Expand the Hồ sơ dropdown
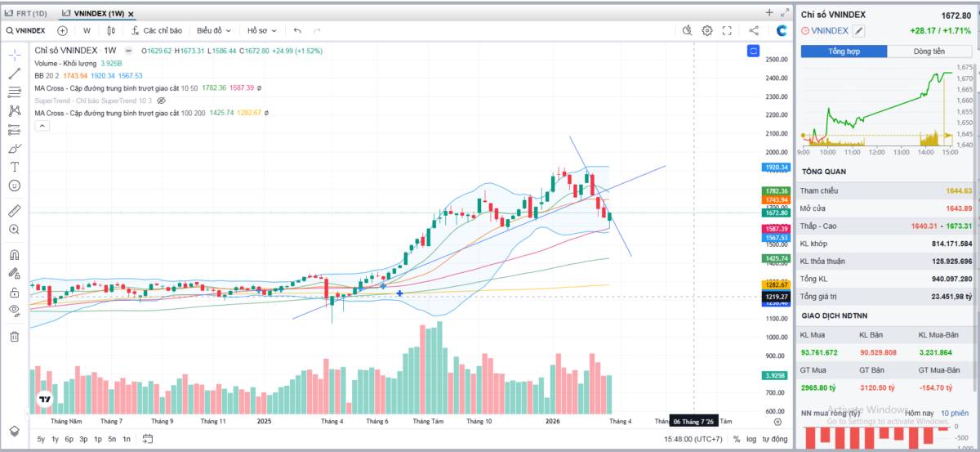Image resolution: width=980 pixels, height=452 pixels. pyautogui.click(x=261, y=30)
